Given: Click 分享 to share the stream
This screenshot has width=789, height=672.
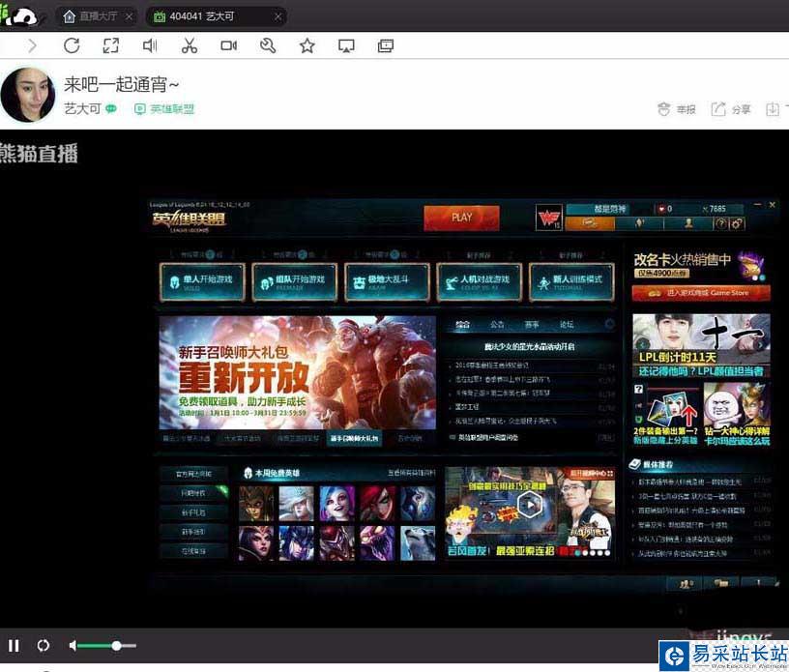Looking at the screenshot, I should point(731,109).
